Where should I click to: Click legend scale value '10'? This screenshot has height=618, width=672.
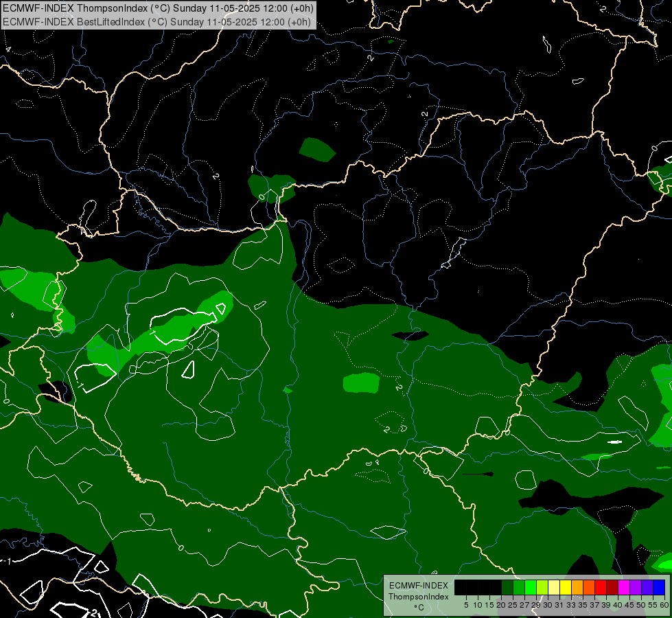pos(478,605)
